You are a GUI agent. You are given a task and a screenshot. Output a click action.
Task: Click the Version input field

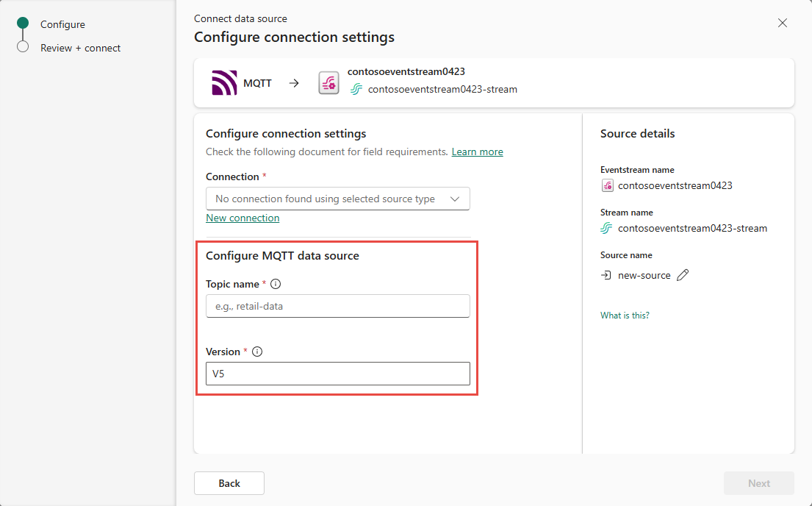[x=337, y=374]
